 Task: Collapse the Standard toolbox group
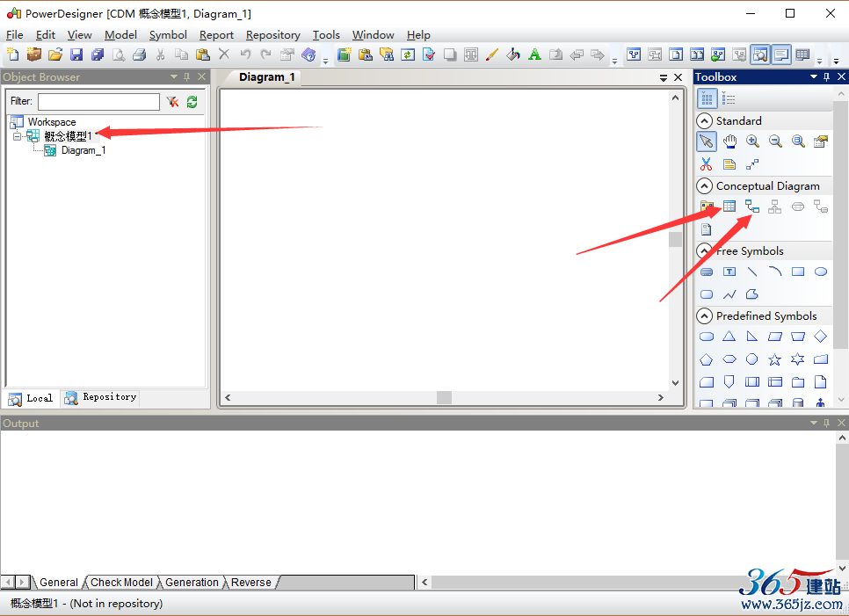(x=704, y=120)
